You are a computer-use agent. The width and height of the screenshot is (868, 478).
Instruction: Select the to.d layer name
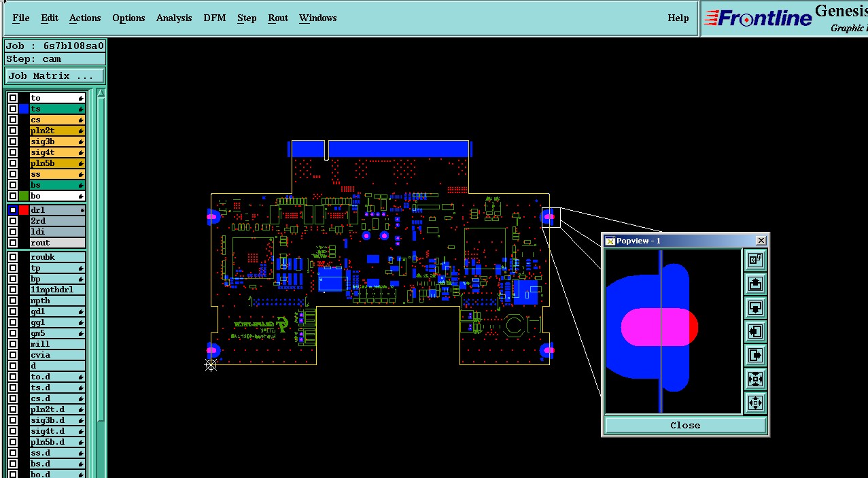click(x=58, y=377)
